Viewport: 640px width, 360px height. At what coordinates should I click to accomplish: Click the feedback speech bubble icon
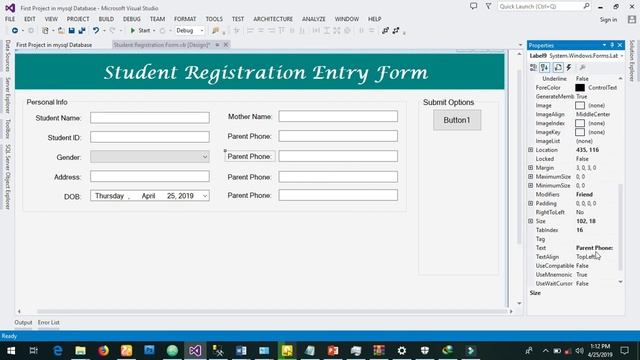point(473,6)
